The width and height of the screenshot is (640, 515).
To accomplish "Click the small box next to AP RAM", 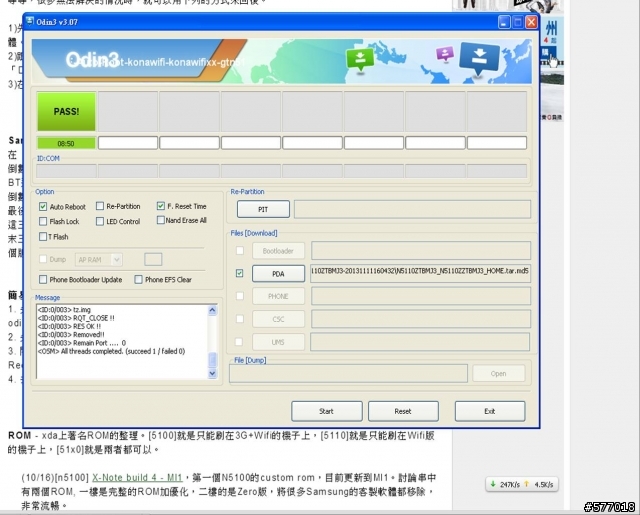I will pos(153,260).
